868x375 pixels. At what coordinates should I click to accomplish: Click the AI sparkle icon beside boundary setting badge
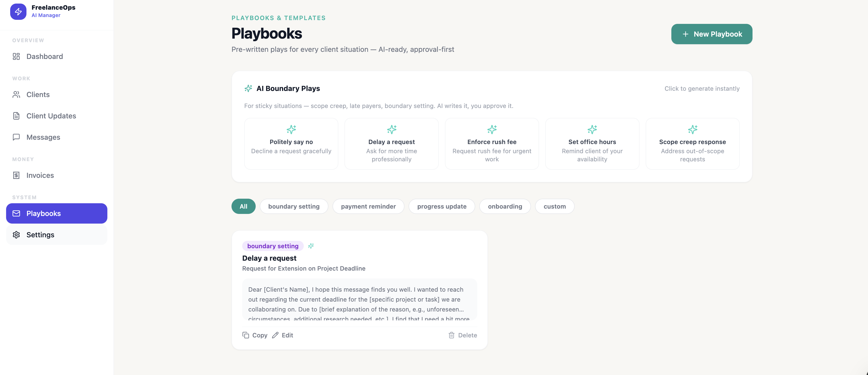point(311,246)
